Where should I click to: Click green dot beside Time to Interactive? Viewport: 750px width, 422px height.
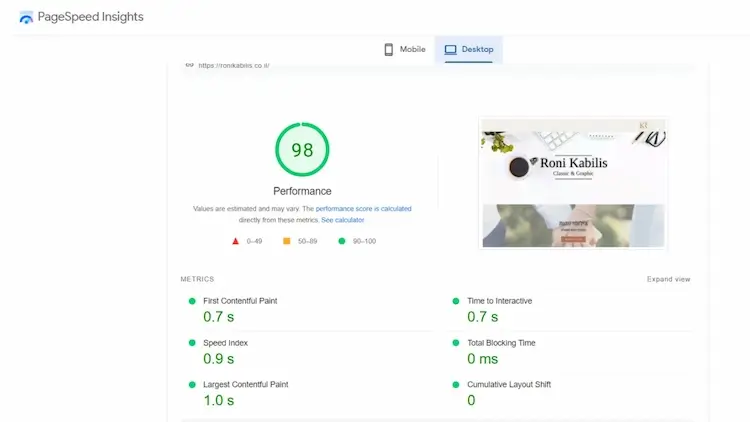[x=456, y=301]
